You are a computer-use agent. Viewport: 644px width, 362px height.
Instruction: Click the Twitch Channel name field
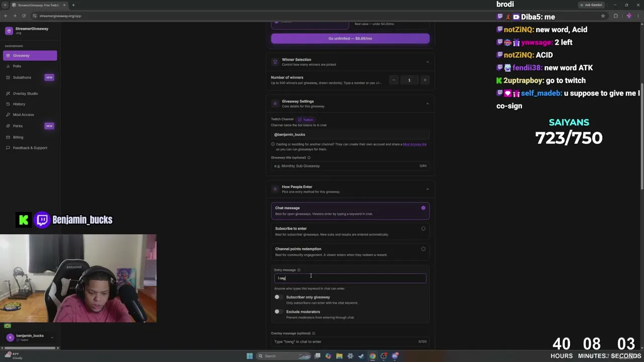click(350, 134)
